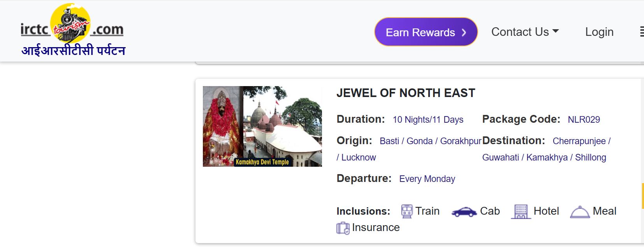Click the Meal inclusion icon

pos(580,212)
